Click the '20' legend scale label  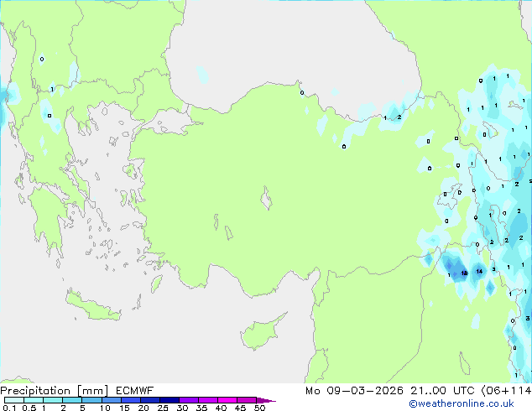tap(143, 408)
